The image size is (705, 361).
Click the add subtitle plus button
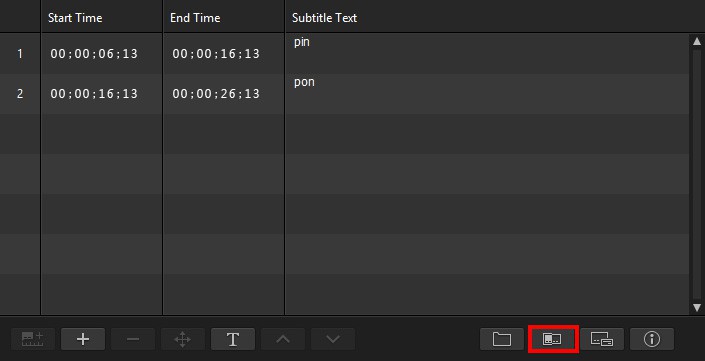[x=83, y=339]
